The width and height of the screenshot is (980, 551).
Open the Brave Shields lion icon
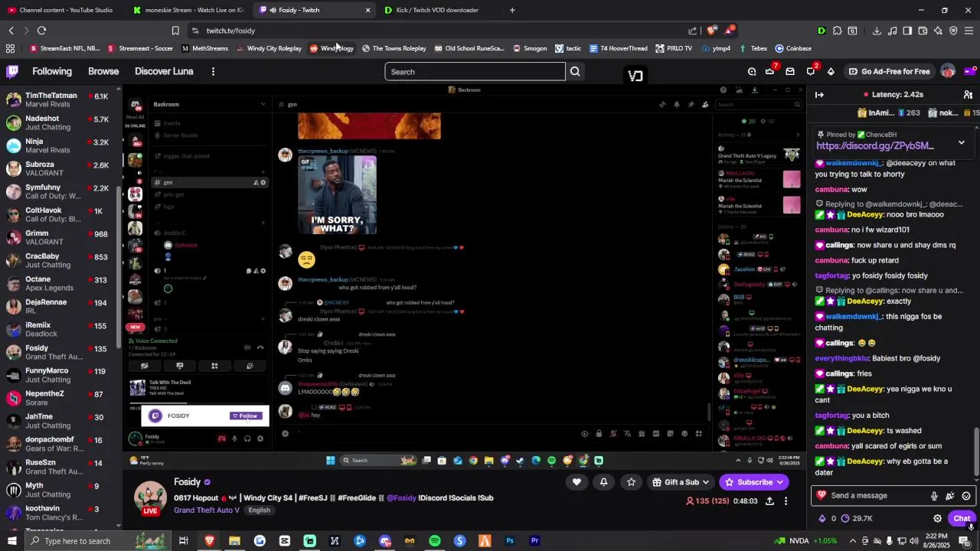pyautogui.click(x=711, y=31)
